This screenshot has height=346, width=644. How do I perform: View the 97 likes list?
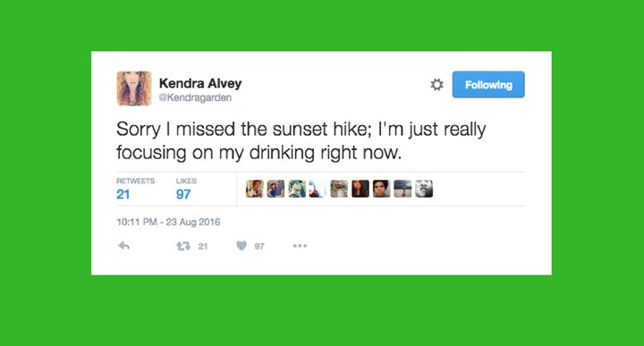tap(186, 189)
